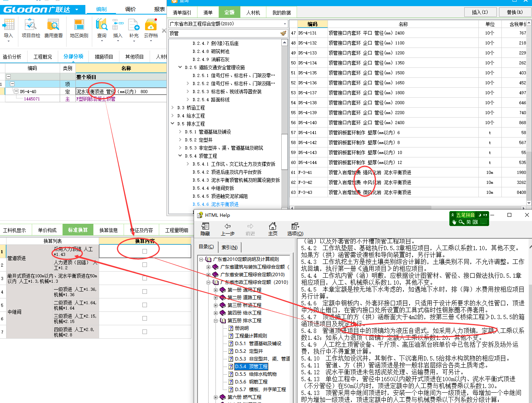Screen dimensions: 532x403
Task: Click the HTML Help window title icon
Action: click(200, 215)
